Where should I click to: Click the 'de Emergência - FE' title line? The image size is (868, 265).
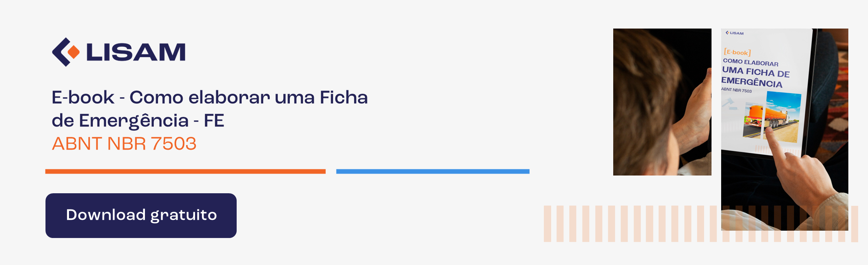click(x=138, y=121)
